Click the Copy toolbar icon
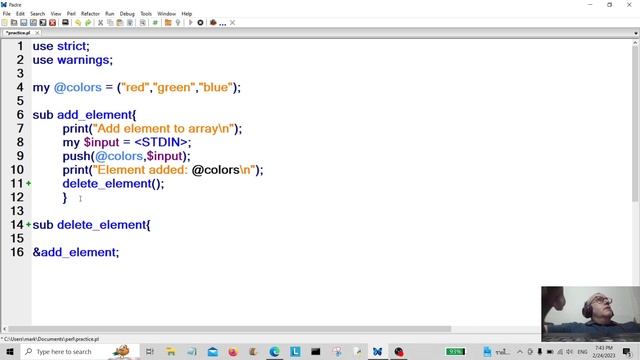This screenshot has height=360, width=640. tap(110, 23)
